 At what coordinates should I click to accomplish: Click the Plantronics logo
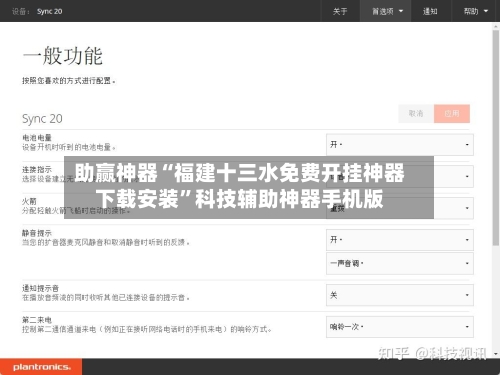(41, 367)
